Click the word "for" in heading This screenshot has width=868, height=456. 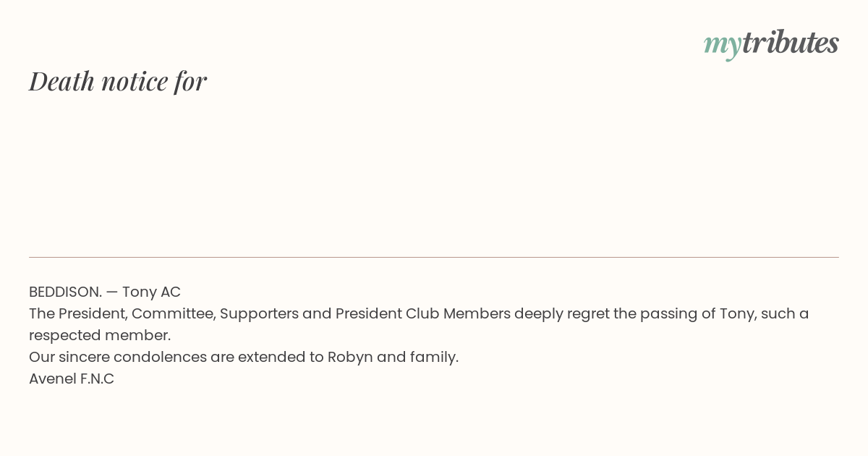click(190, 81)
